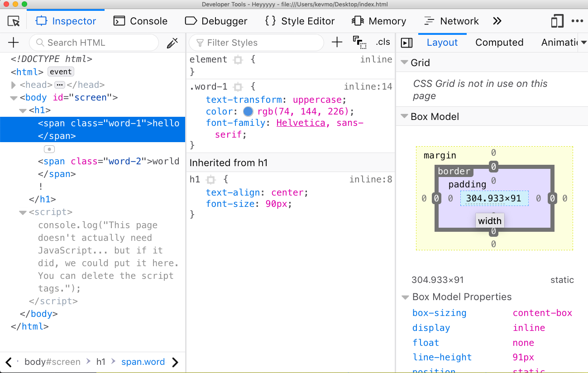Screen dimensions: 588x373
Task: Click the padding label in box model
Action: pyautogui.click(x=467, y=185)
